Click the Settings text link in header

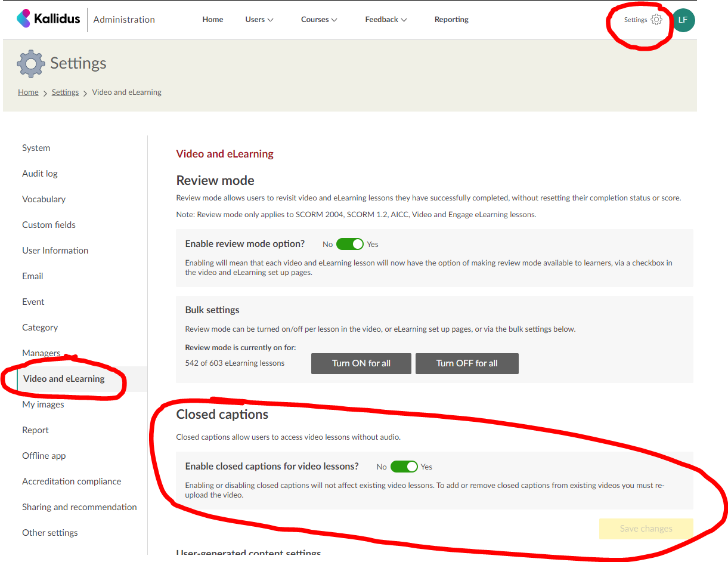(x=636, y=20)
